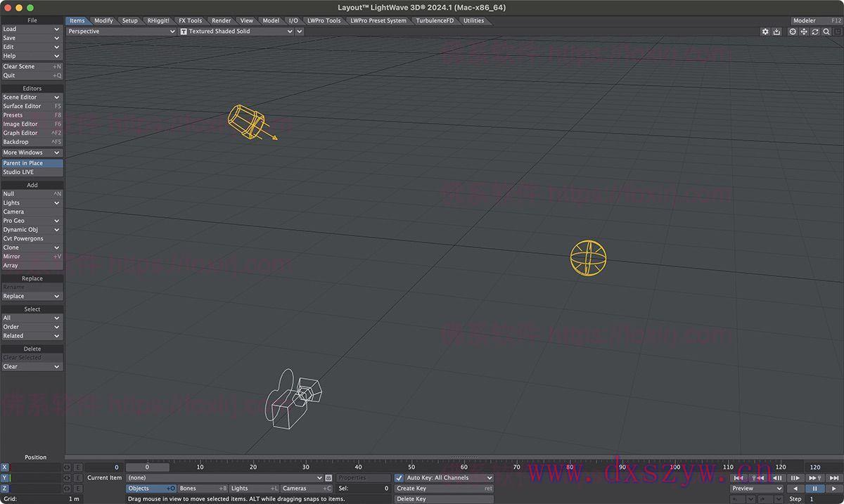Toggle the Auto Key checkbox
The image size is (844, 504).
point(399,478)
